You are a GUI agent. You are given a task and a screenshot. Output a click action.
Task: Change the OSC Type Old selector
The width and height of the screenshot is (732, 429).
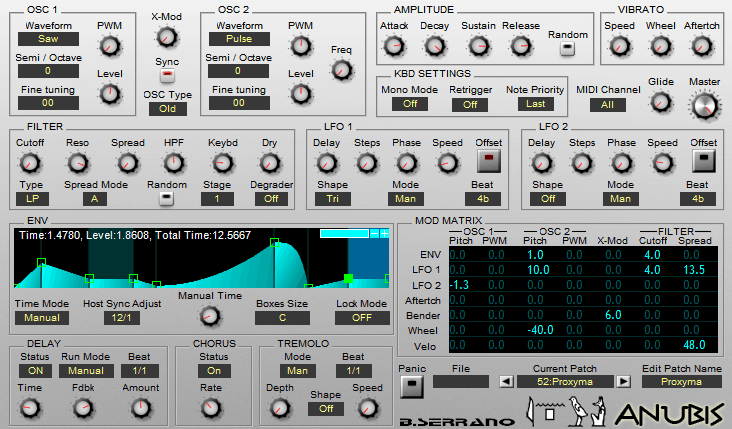tap(168, 109)
